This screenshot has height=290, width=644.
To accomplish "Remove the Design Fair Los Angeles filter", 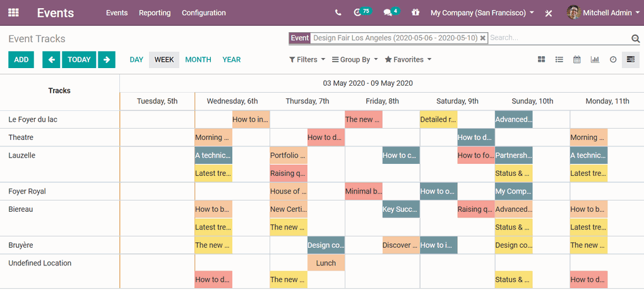I will point(483,38).
